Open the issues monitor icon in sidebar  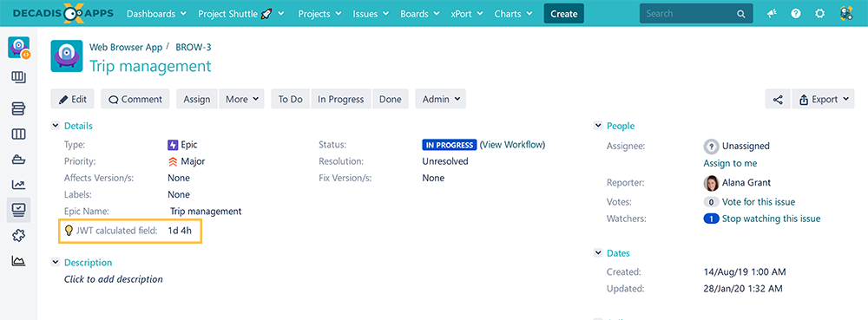pyautogui.click(x=19, y=210)
